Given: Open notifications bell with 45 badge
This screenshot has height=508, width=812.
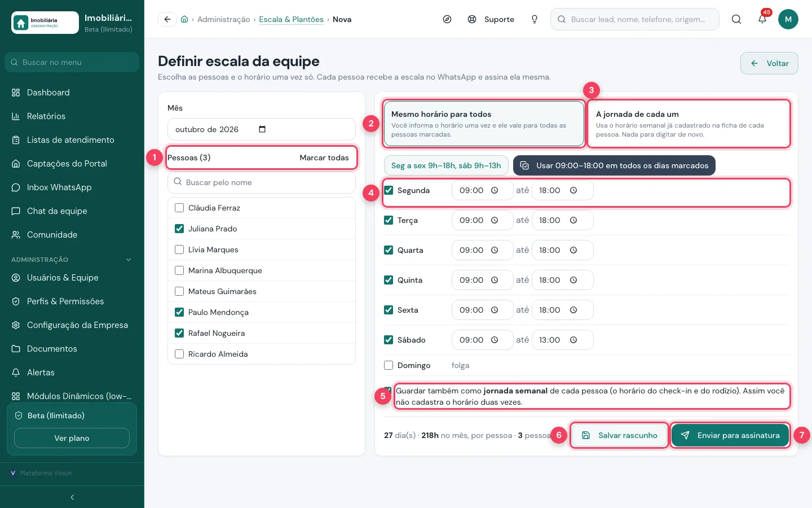Looking at the screenshot, I should (762, 19).
